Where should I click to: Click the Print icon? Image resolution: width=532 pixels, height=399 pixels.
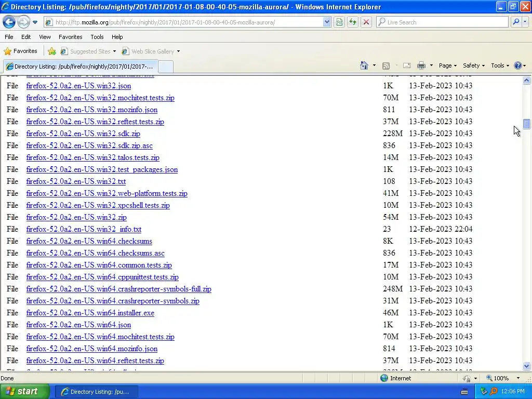[x=421, y=65]
